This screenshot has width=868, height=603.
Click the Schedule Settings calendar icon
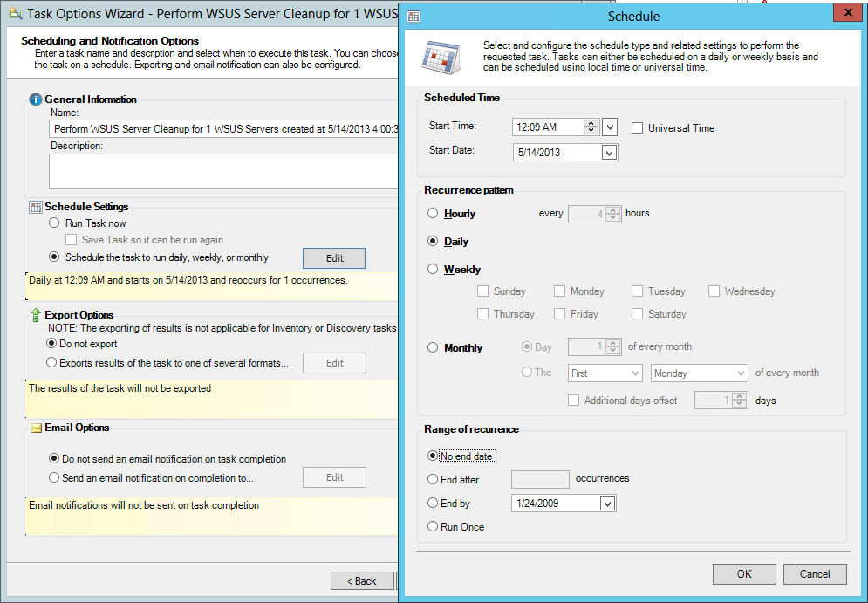click(36, 207)
